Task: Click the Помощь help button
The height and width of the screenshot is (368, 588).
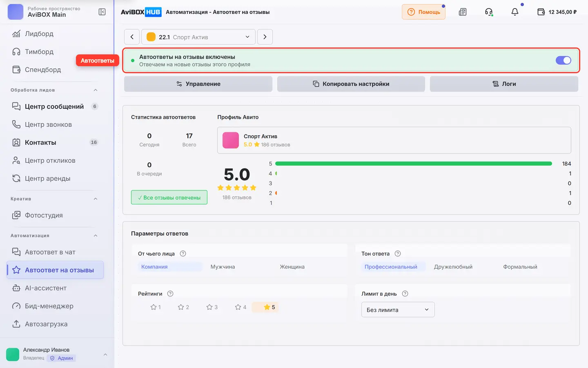Action: tap(423, 12)
